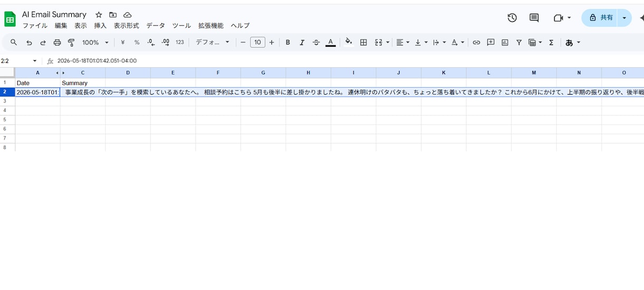Increase font size with plus button
644x290 pixels.
click(272, 42)
